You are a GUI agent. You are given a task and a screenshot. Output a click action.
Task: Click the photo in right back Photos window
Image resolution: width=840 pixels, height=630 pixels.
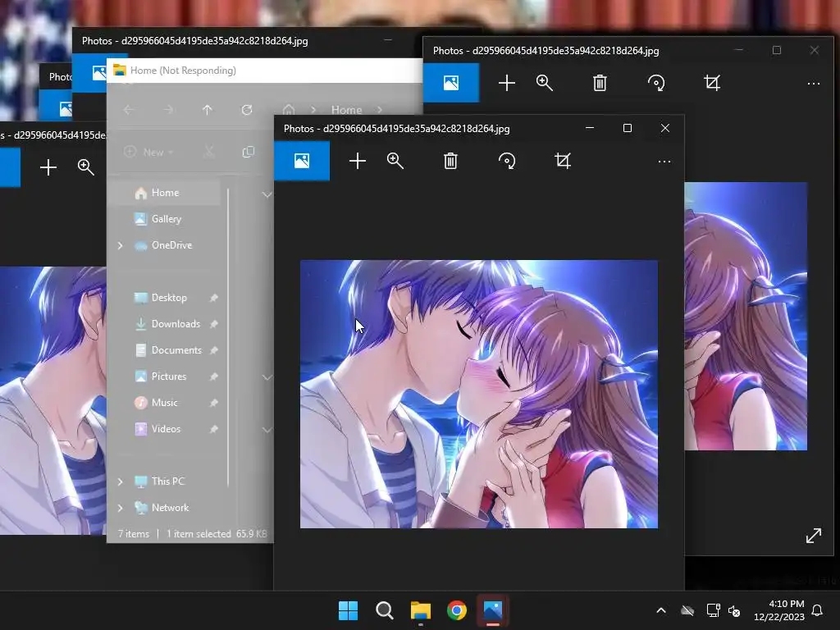[x=746, y=316]
